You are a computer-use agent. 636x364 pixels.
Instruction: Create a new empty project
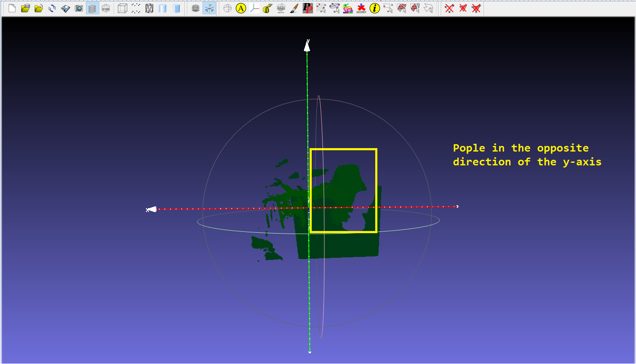(x=12, y=8)
